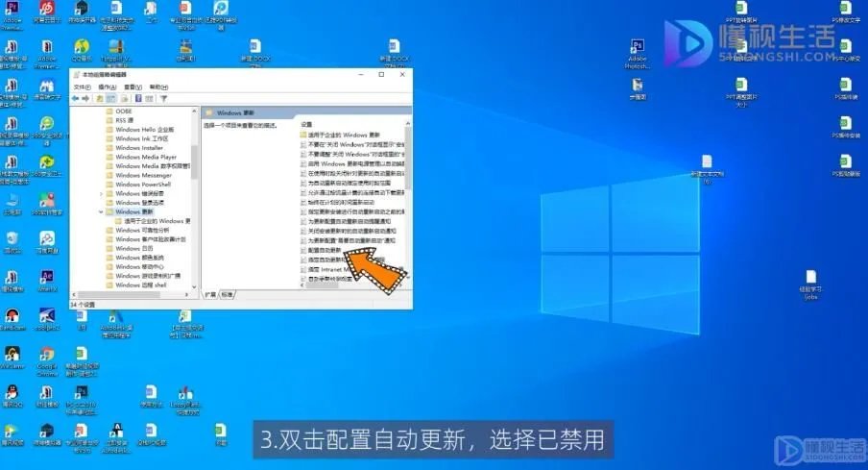Select the 为自动重新启动指定使用时段范围 setting
The image size is (868, 470).
pos(346,183)
